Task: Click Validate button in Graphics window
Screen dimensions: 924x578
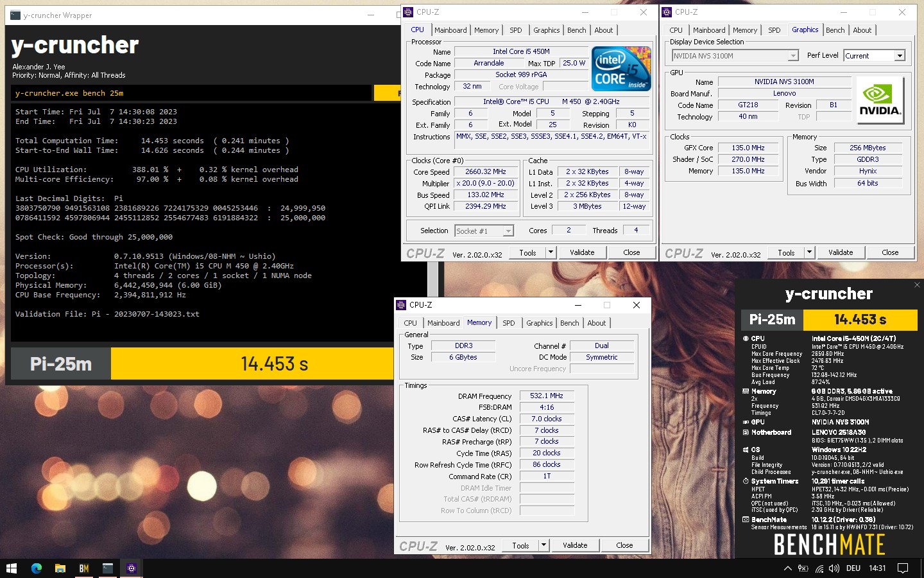Action: pos(841,252)
